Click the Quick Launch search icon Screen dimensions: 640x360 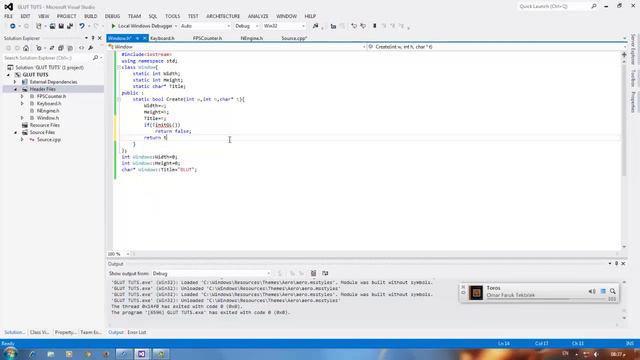click(x=594, y=7)
